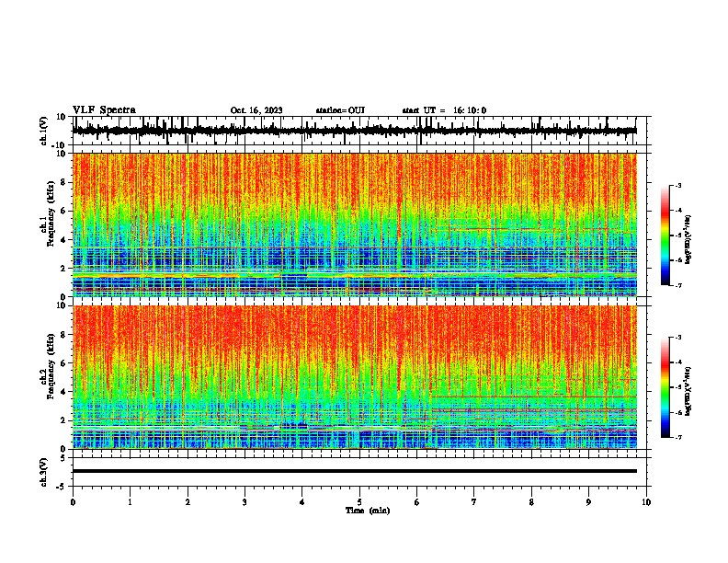
Task: Click the "Time (min)" x-axis title
Action: coord(368,511)
